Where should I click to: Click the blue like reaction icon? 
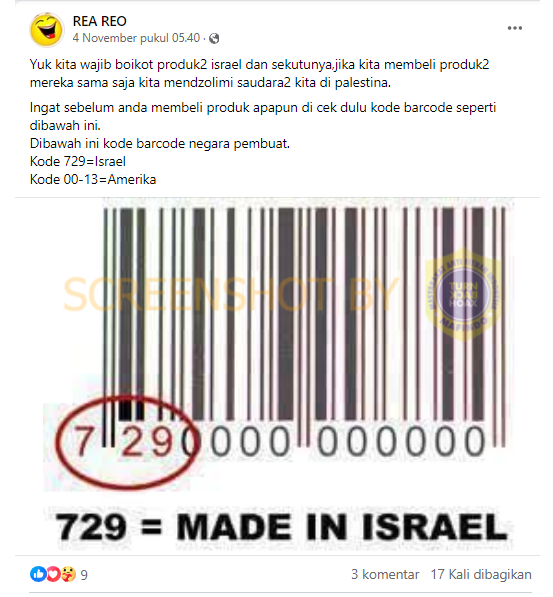coord(38,574)
